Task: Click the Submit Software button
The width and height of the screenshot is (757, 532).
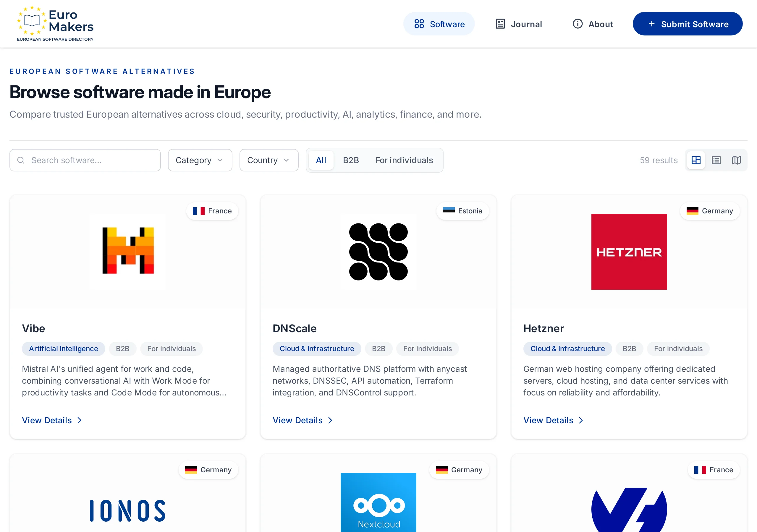Action: pos(688,24)
